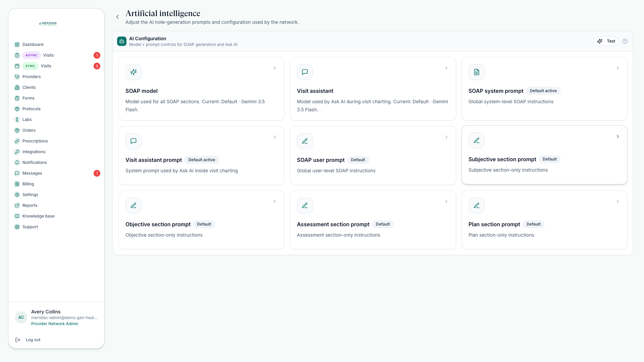Expand the SOAP system prompt chevron
Image resolution: width=644 pixels, height=362 pixels.
point(618,68)
